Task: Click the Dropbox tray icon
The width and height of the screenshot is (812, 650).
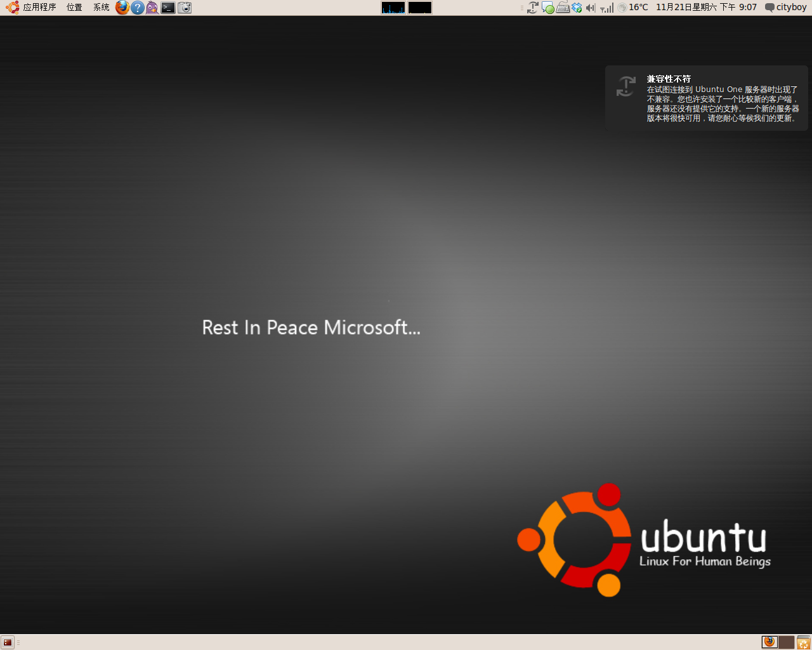Action: pyautogui.click(x=577, y=8)
